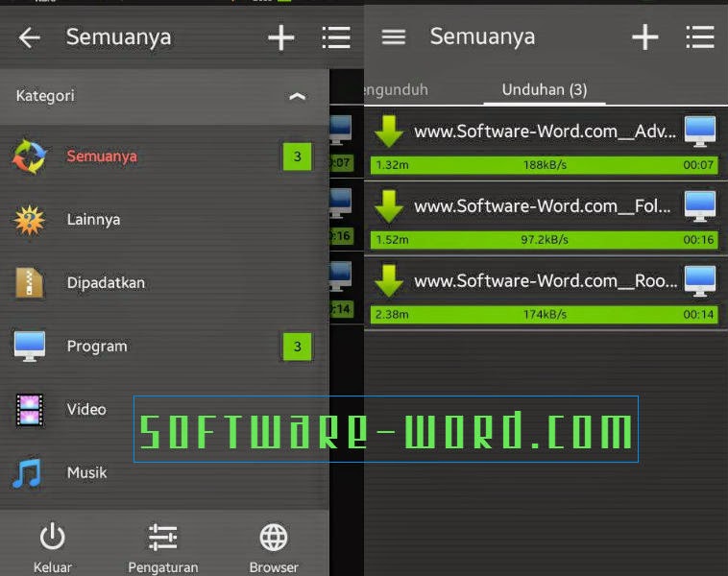Open the Semuanya category label
Screen dimensions: 728x576
pyautogui.click(x=102, y=156)
